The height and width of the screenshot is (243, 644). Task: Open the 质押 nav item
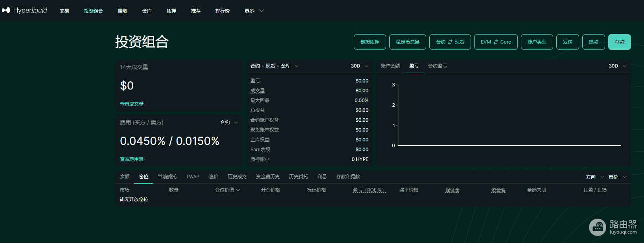[x=171, y=11]
